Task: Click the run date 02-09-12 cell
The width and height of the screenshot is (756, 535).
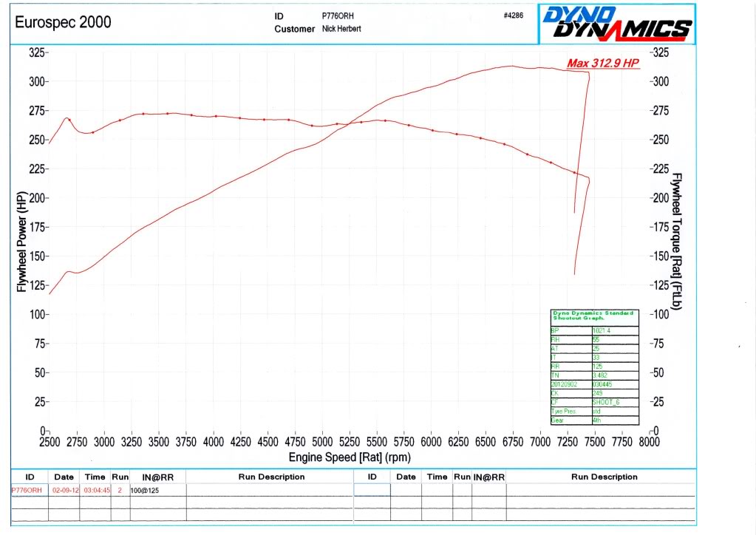Action: click(x=65, y=490)
